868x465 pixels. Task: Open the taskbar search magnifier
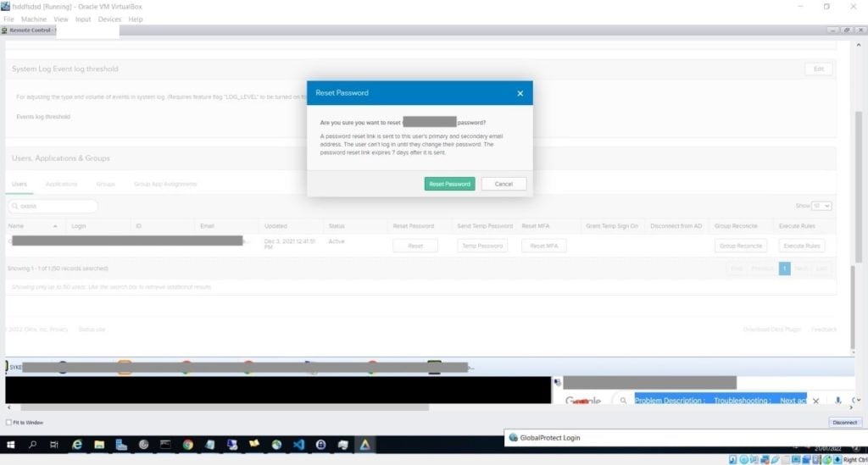click(x=33, y=445)
